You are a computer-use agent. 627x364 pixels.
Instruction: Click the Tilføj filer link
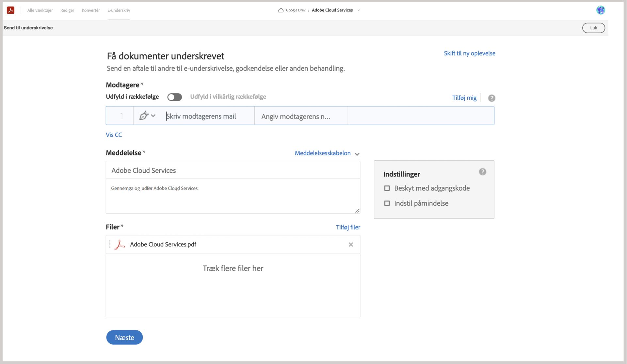pos(348,227)
